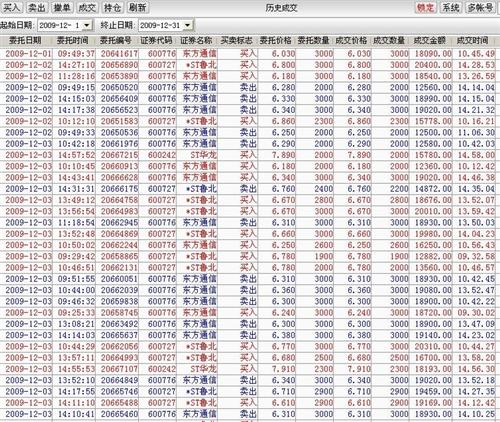Click amount 19080.00
500x422 pixels.
click(433, 290)
